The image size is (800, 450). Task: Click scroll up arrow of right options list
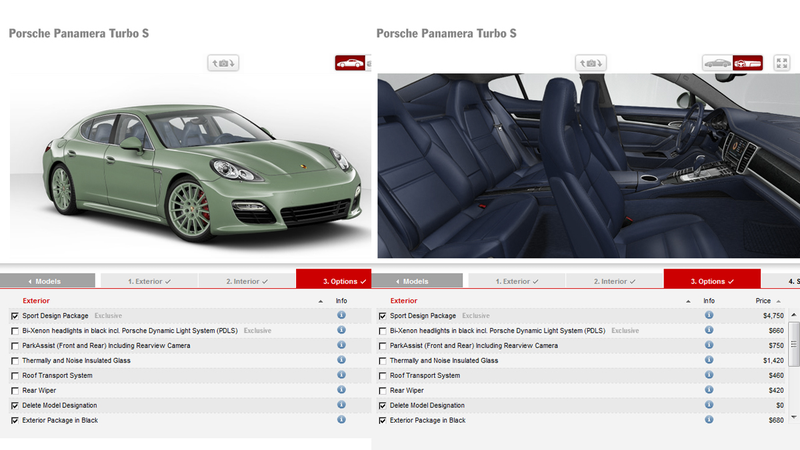794,315
